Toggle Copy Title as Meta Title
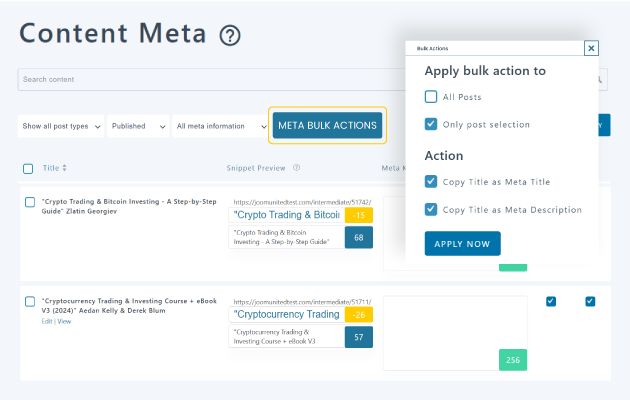The image size is (630, 400). 431,182
